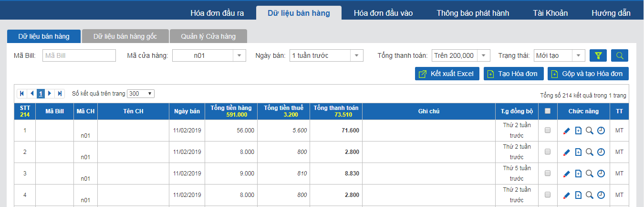Click the magnifier view icon in row 3
This screenshot has height=207, width=644.
(590, 174)
